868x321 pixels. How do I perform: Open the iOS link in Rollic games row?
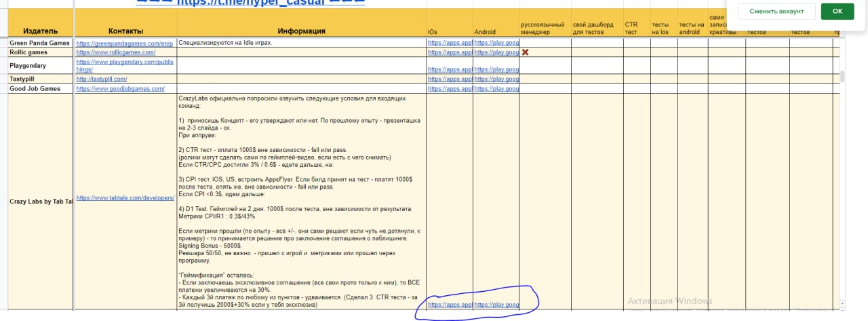[x=450, y=52]
